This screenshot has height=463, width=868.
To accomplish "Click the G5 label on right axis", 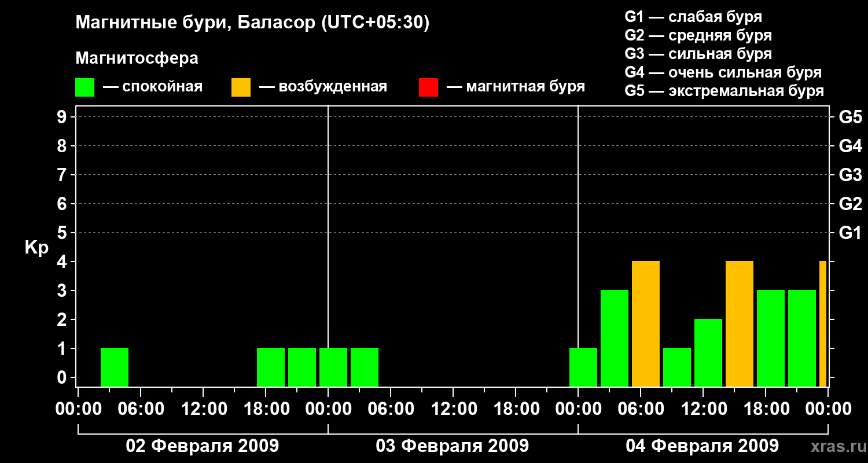I will pos(850,117).
